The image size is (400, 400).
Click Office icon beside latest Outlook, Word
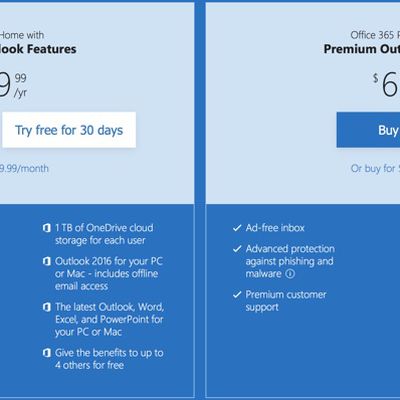pos(47,307)
